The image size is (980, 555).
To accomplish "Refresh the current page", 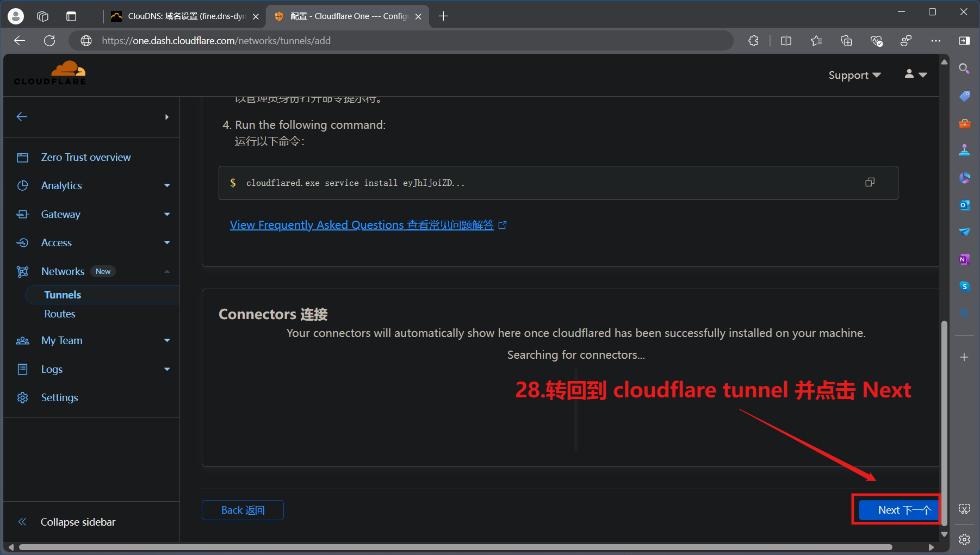I will point(49,41).
